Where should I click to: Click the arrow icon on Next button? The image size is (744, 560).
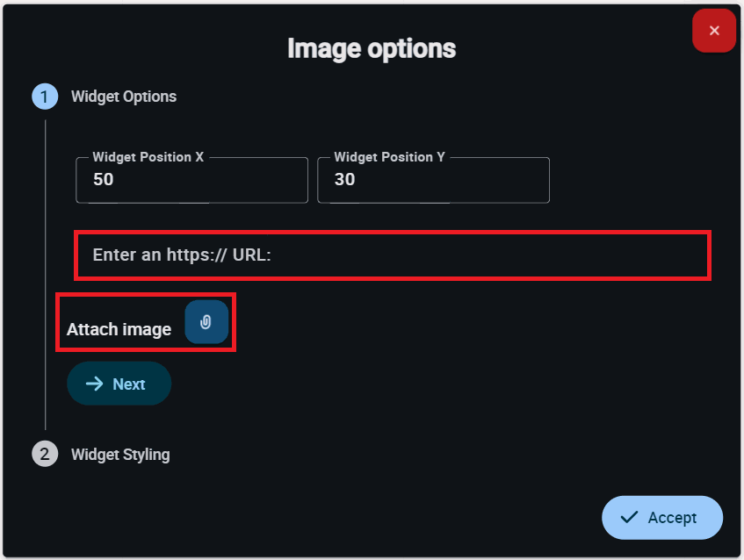94,384
